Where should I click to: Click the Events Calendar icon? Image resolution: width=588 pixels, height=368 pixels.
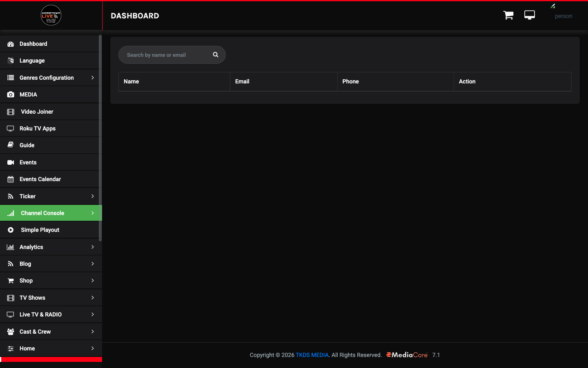click(x=11, y=179)
